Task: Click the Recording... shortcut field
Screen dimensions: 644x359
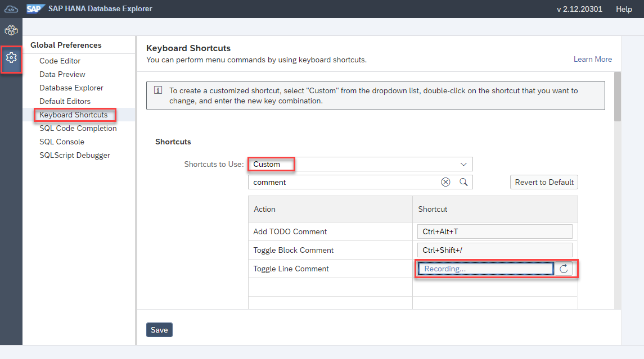Action: point(485,269)
